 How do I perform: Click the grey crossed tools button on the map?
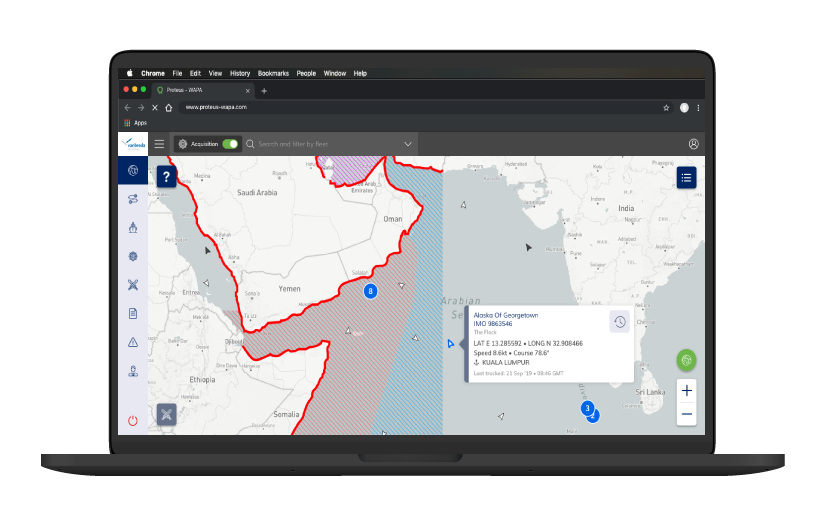point(166,414)
